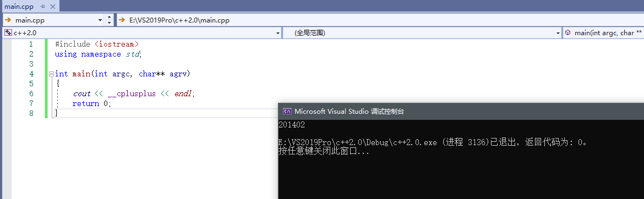This screenshot has height=199, width=644.
Task: Click the 201402 output in the console
Action: [x=292, y=125]
